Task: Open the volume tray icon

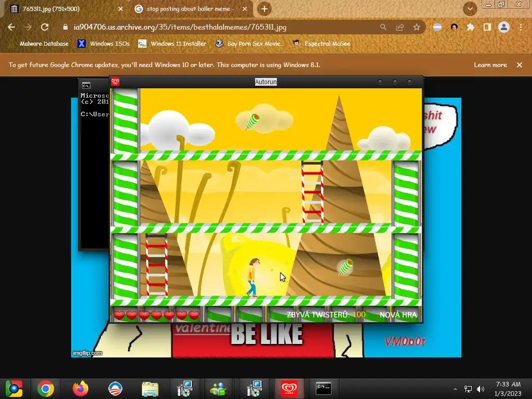Action: coord(481,389)
